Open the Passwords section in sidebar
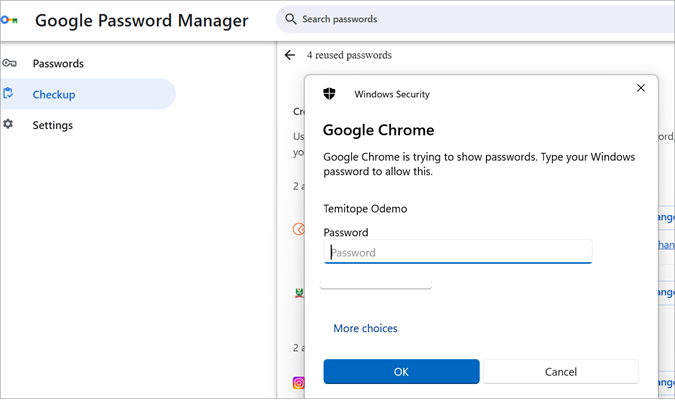 58,63
